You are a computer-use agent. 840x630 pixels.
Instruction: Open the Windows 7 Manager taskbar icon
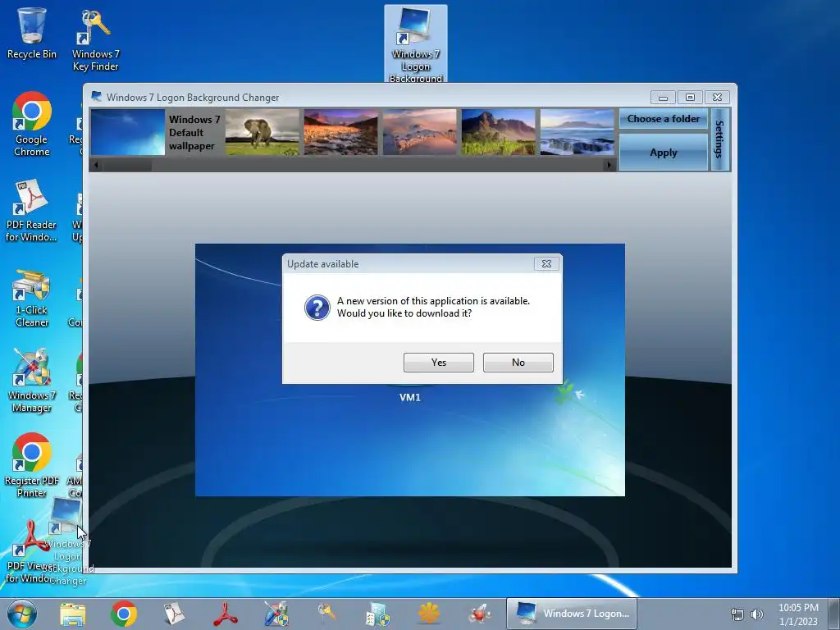(x=276, y=614)
